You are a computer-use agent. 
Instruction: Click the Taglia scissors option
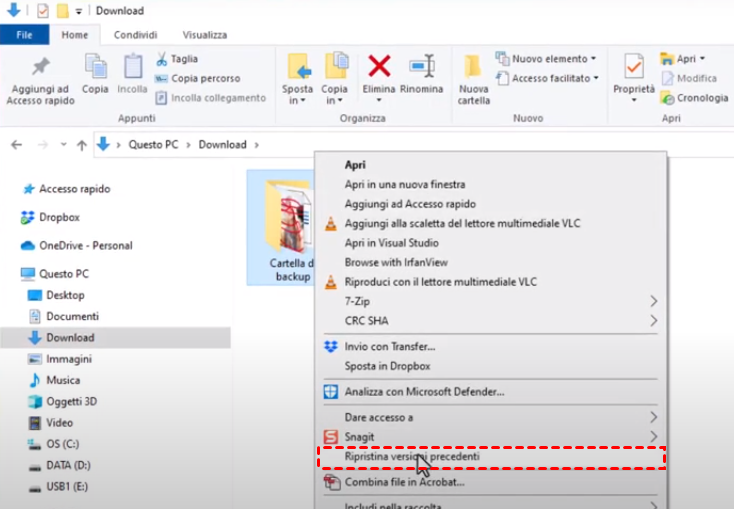(177, 59)
